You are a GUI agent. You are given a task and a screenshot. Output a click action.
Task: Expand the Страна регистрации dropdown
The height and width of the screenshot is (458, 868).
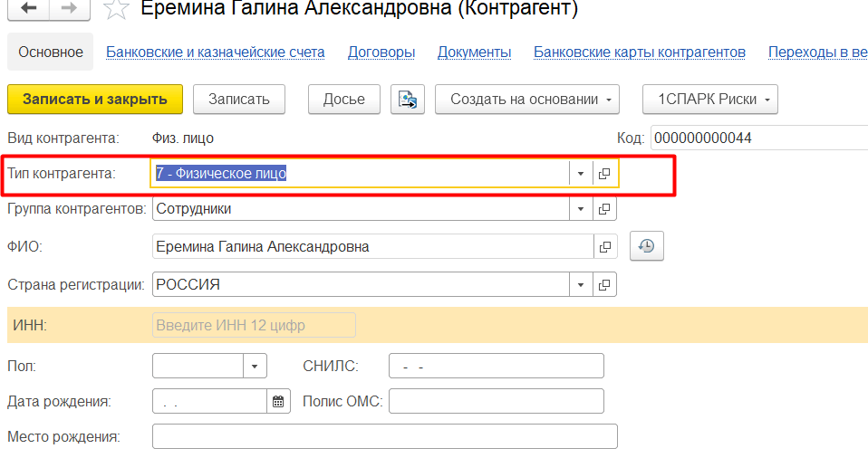click(580, 284)
